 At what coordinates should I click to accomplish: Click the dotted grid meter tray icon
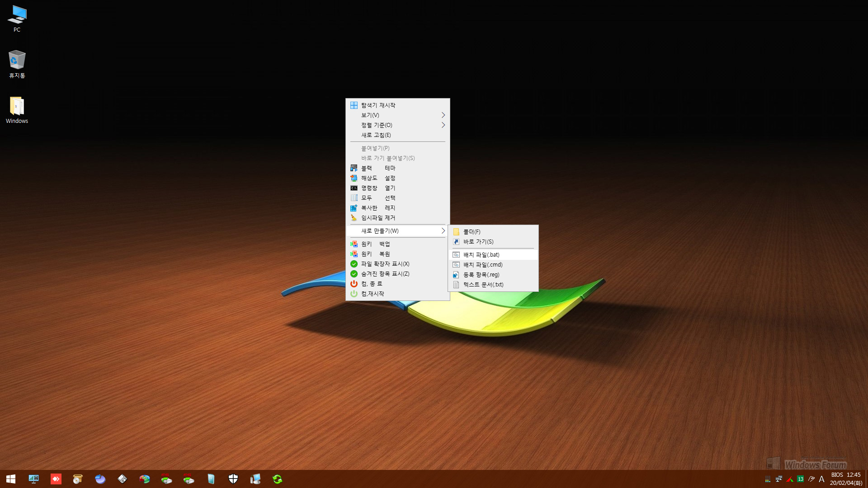tap(768, 479)
